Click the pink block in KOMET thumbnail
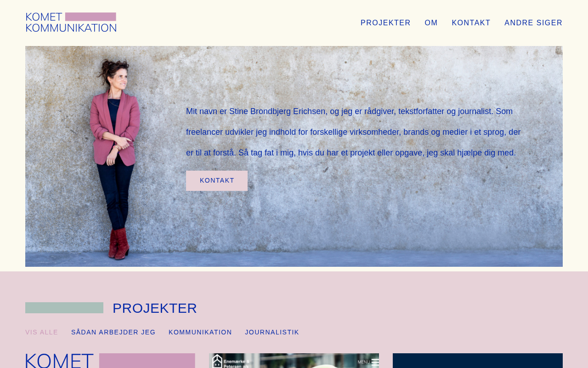 click(x=147, y=361)
